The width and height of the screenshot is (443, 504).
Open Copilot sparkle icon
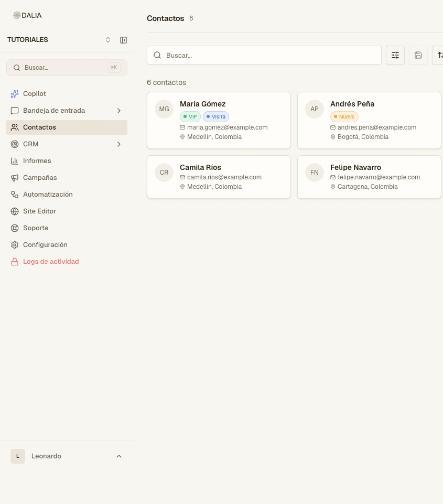click(x=15, y=93)
